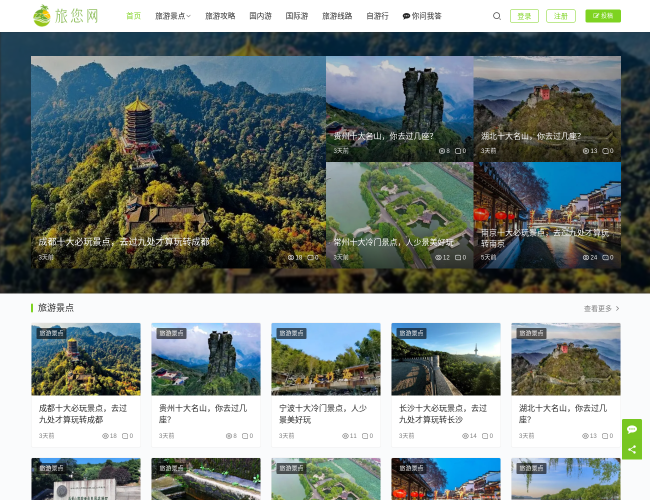Click 旅游景点 tag on 成都十大必玩景点 card
650x500 pixels.
51,333
